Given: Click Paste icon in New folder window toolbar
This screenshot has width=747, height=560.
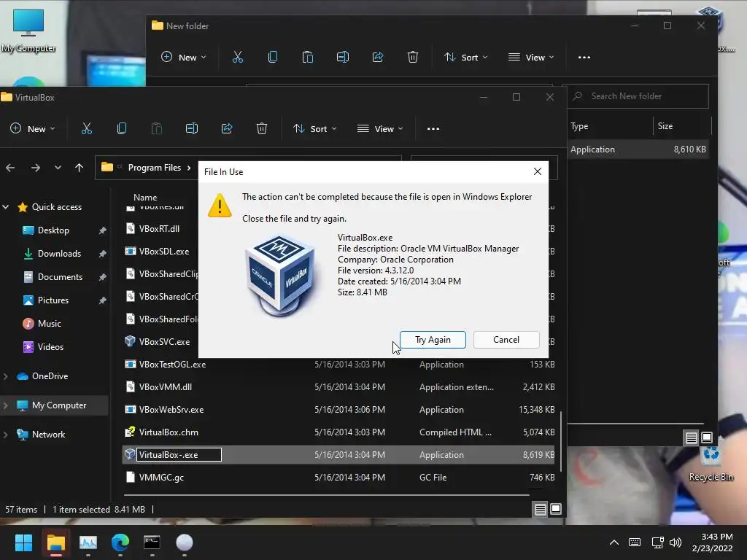Looking at the screenshot, I should click(x=308, y=57).
